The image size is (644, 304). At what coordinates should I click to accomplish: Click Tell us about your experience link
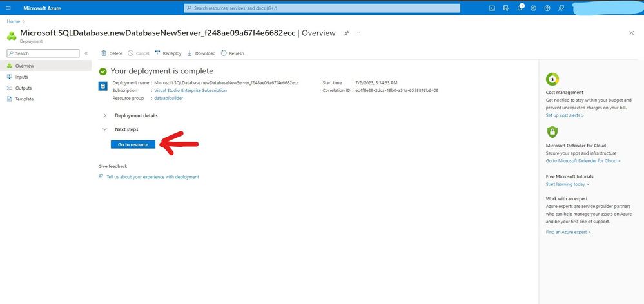(153, 177)
